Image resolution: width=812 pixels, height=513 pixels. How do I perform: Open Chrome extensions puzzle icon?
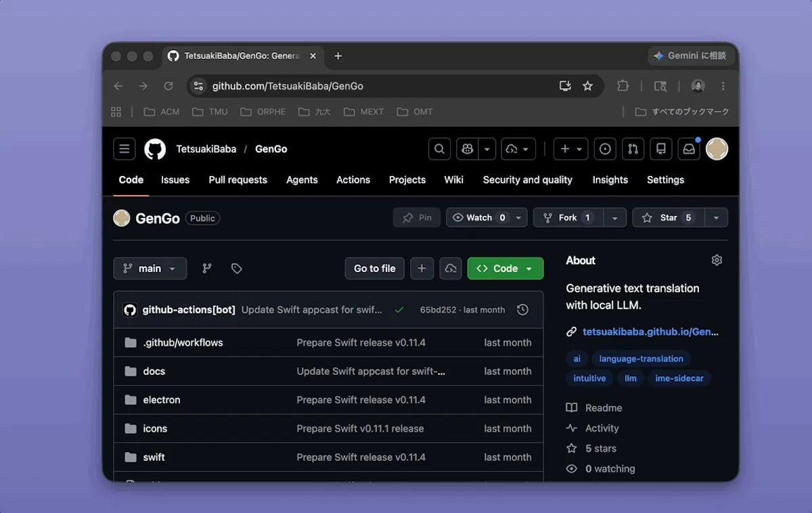pos(623,86)
